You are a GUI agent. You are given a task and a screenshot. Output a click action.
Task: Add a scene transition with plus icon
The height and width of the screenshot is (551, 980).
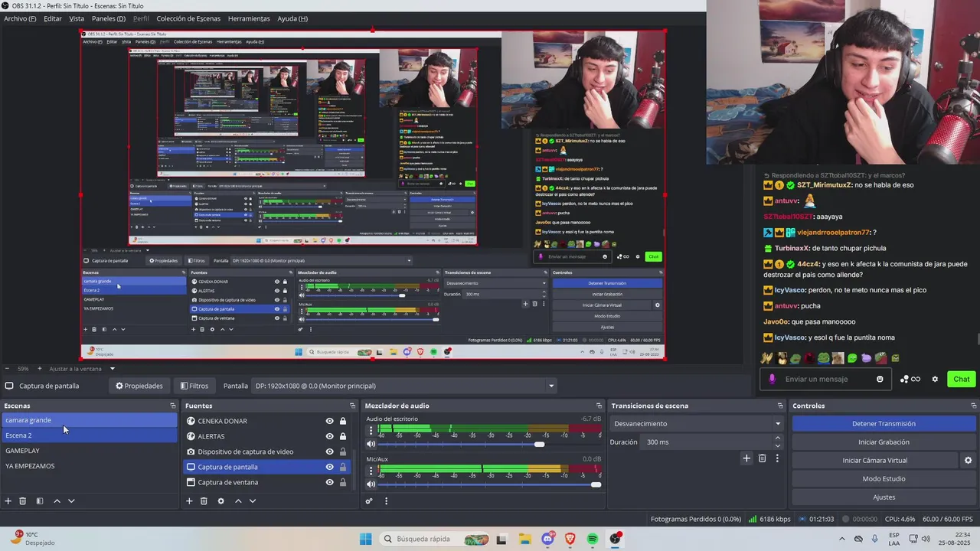[x=746, y=458]
